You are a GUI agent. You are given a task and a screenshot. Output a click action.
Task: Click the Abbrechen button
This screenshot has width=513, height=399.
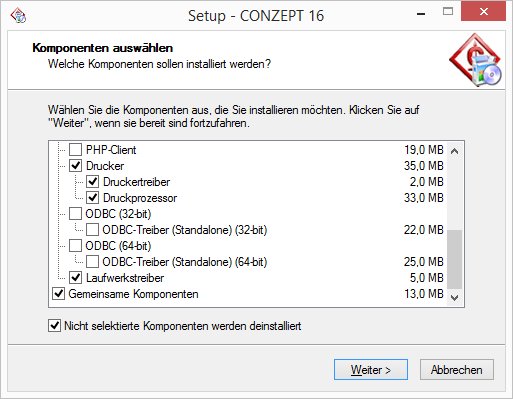pos(457,370)
